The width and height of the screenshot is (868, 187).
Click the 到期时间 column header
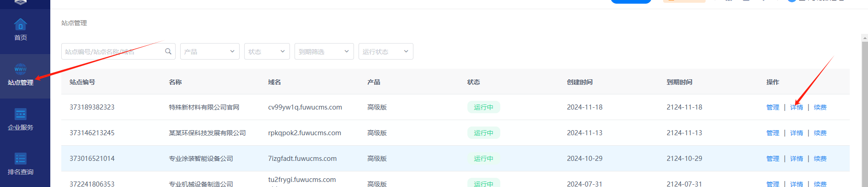680,82
